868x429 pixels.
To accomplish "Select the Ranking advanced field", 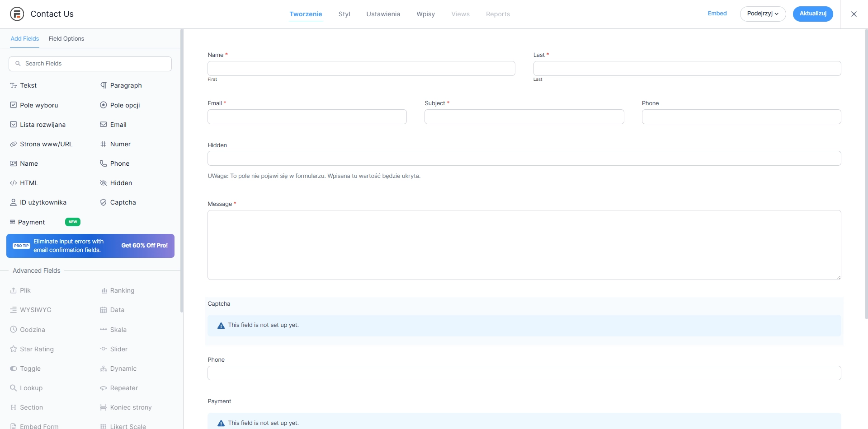I will click(x=118, y=290).
